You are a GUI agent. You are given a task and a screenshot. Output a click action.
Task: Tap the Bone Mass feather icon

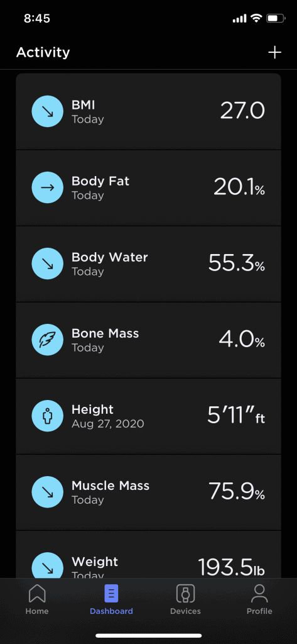(48, 340)
